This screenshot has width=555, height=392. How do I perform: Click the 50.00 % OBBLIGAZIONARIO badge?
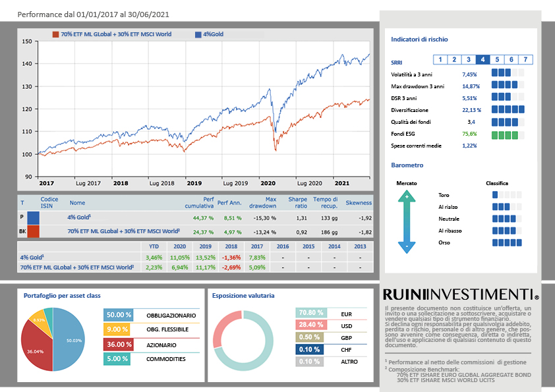click(119, 315)
